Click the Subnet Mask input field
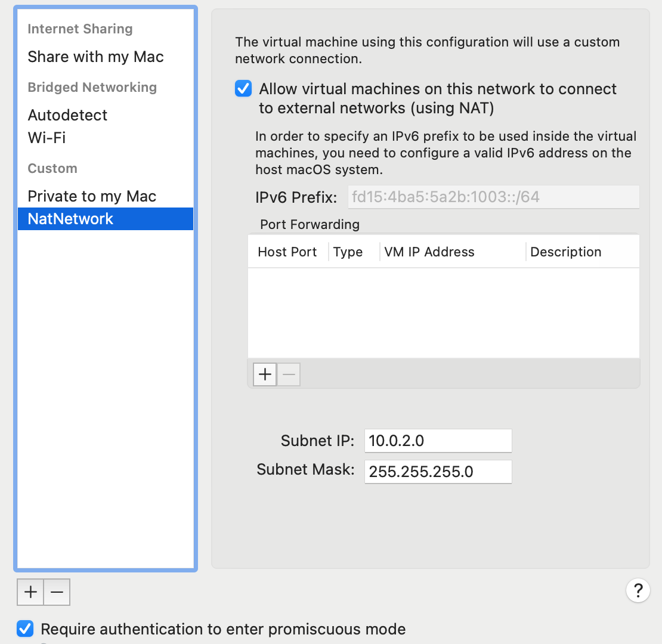 (438, 472)
